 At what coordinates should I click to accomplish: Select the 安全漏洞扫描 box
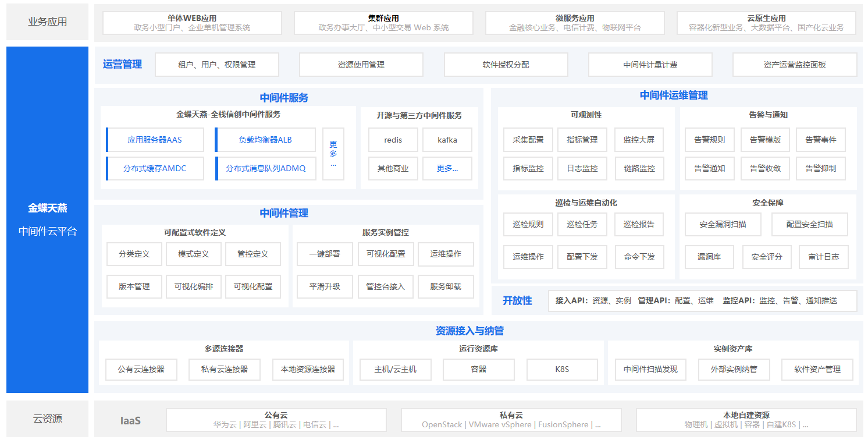tap(723, 224)
